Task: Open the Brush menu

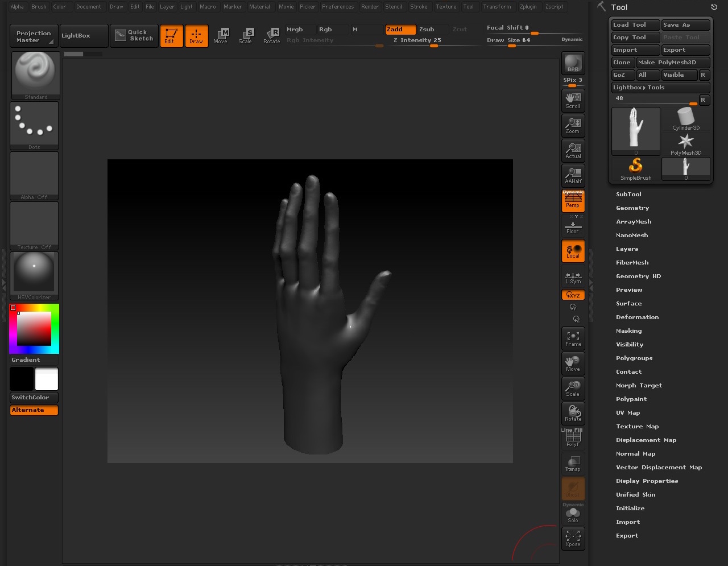Action: click(39, 7)
